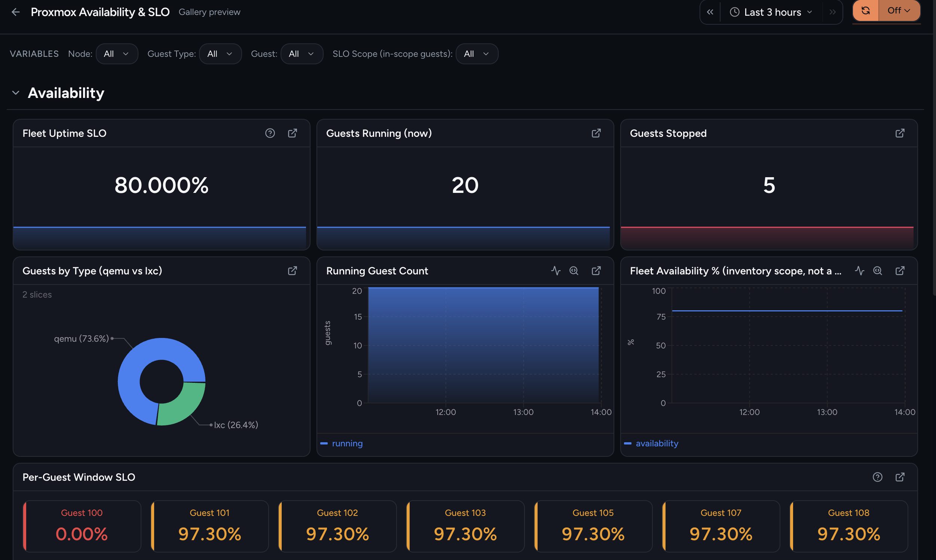Click the Running Guest Count panel title
This screenshot has width=936, height=560.
(x=377, y=271)
